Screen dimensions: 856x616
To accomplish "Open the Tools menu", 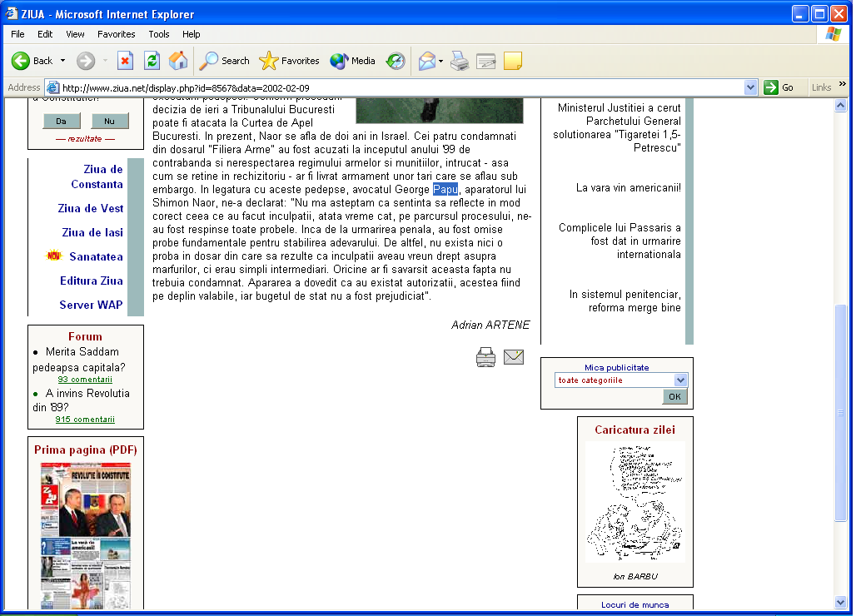I will pyautogui.click(x=159, y=34).
